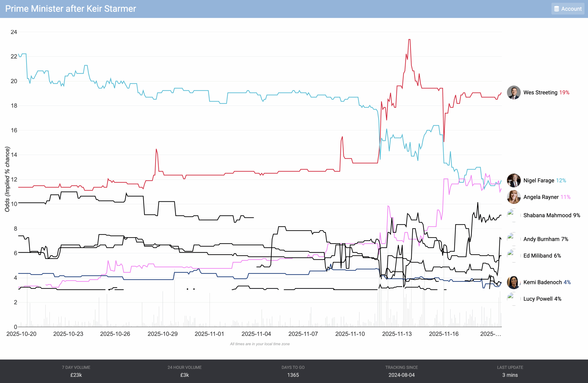Click the Angela Rayner 11% legend text

(x=547, y=197)
